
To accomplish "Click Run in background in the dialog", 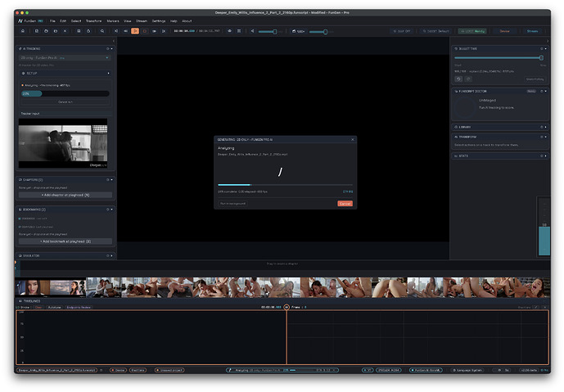I will tap(232, 204).
